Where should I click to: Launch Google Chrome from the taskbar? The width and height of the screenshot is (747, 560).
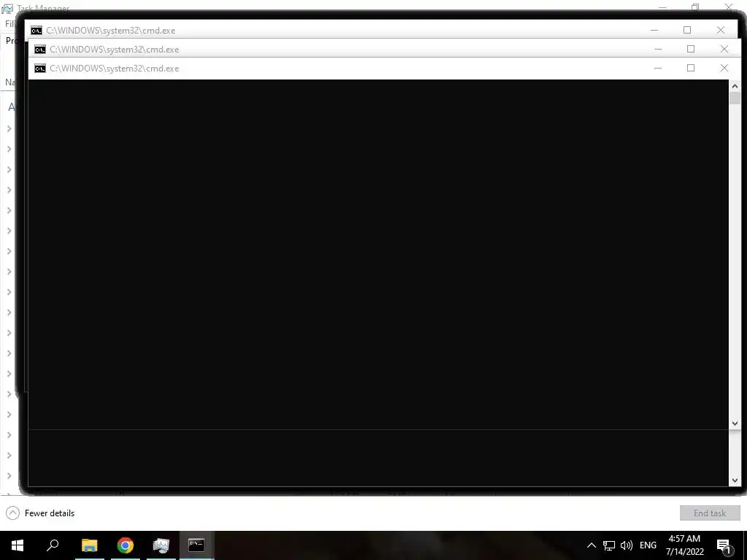pos(125,545)
